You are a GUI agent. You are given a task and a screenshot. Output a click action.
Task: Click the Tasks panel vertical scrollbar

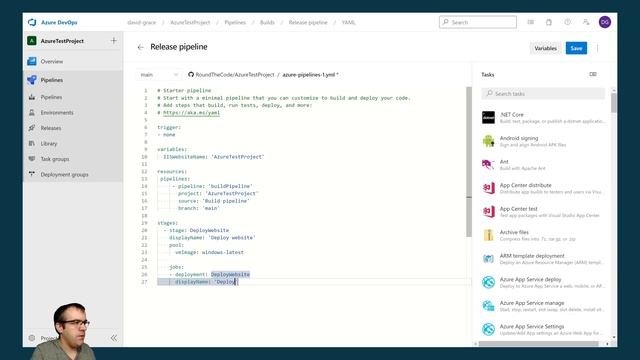pos(613,103)
